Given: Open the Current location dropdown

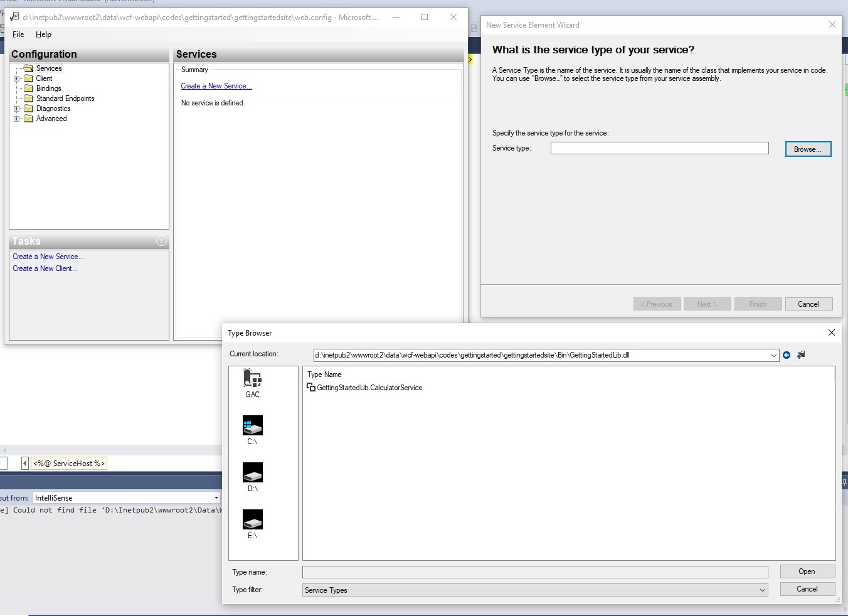Looking at the screenshot, I should click(x=774, y=355).
